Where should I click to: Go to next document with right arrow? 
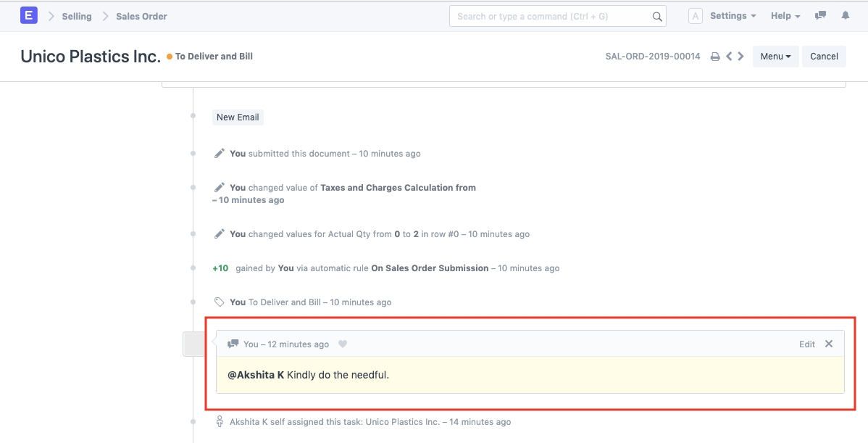pyautogui.click(x=740, y=57)
